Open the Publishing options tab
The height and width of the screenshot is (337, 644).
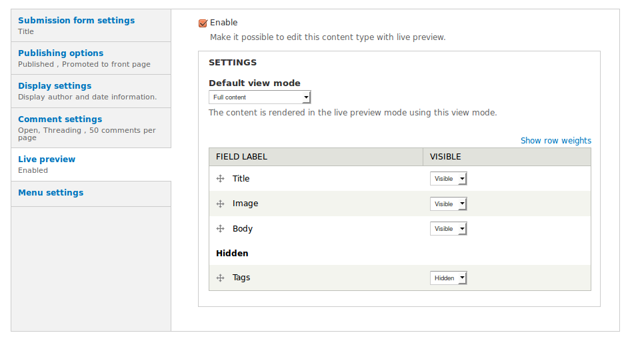tap(61, 53)
